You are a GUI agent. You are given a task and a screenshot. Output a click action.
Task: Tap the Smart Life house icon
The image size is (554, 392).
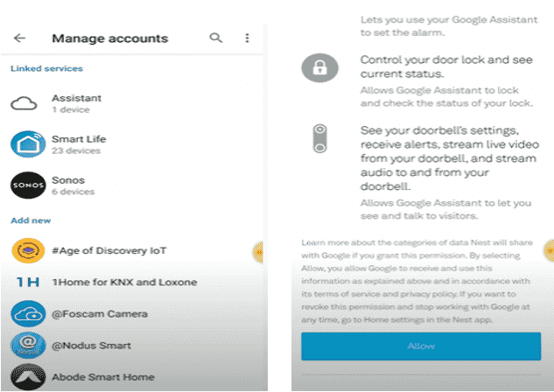[27, 144]
